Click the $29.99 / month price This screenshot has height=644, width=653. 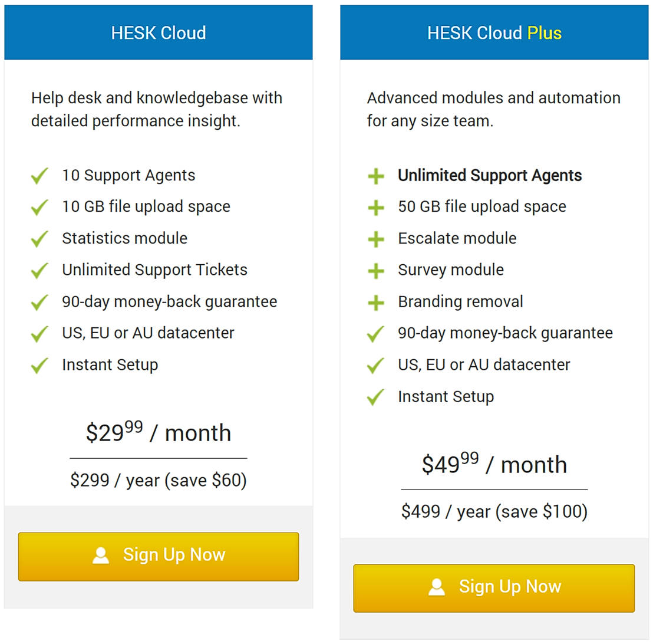(159, 433)
